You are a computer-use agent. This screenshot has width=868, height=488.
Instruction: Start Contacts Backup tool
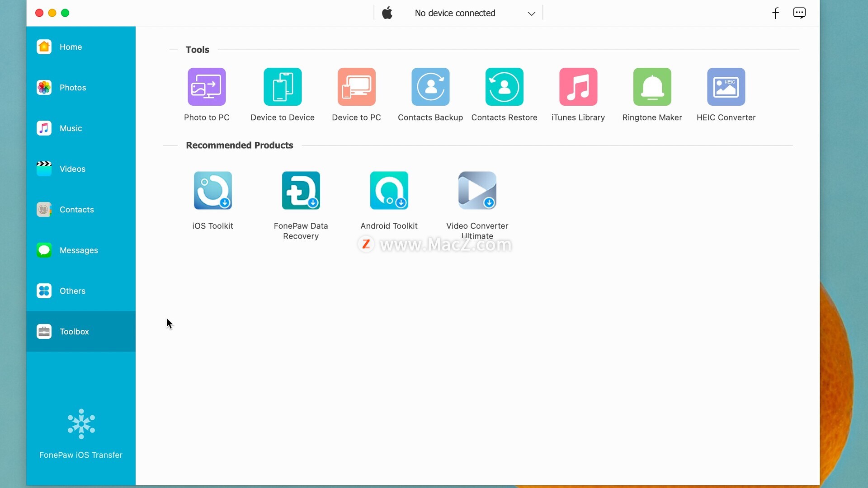tap(430, 87)
